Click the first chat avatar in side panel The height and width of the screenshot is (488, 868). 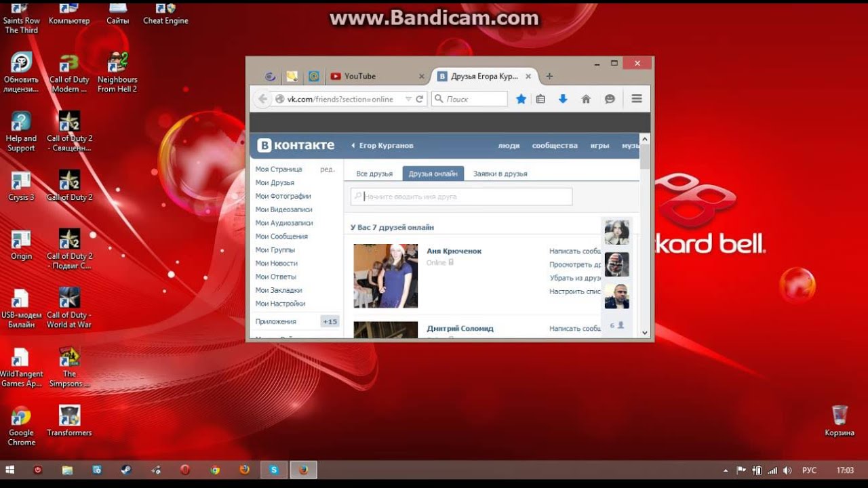tap(616, 232)
